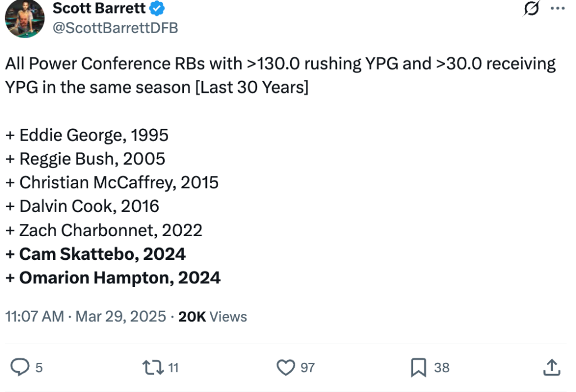View analytics via 20K Views
Screen dimensions: 576x392
coord(213,316)
